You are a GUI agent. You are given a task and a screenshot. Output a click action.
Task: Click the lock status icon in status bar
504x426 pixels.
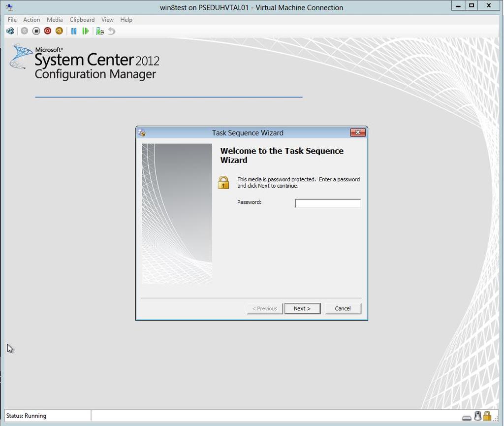pos(487,416)
